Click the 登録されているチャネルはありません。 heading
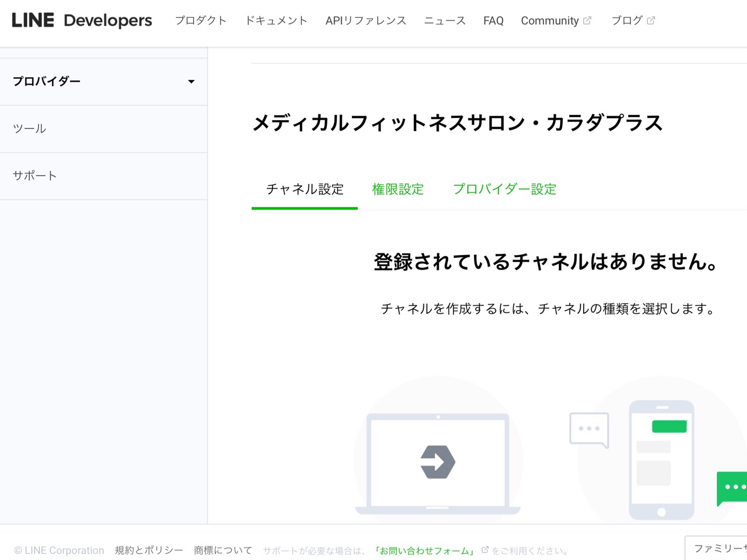Screen dimensions: 747x560 546,262
